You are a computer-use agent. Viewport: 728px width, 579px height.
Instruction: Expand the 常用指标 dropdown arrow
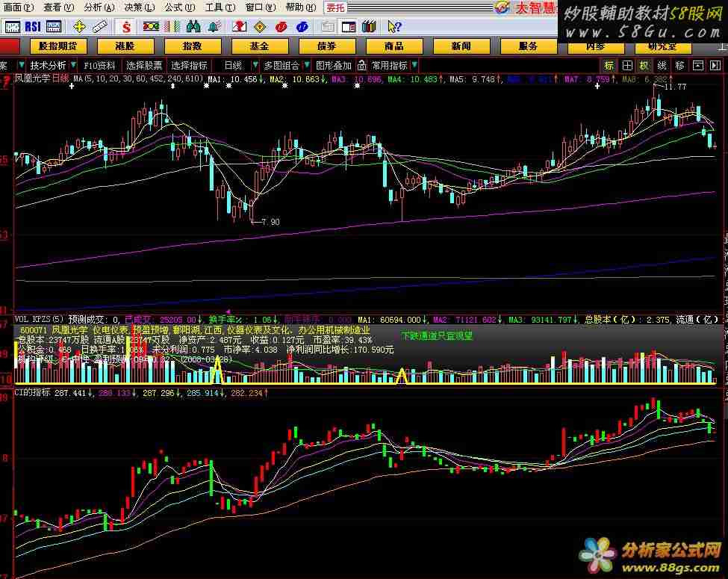(x=414, y=66)
